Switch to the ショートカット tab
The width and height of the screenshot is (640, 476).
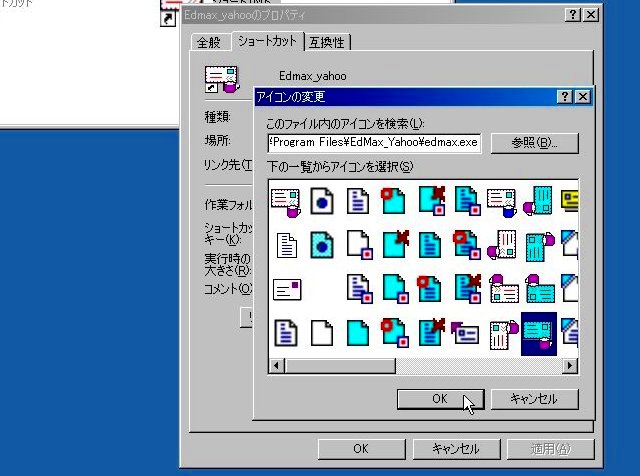tap(267, 41)
